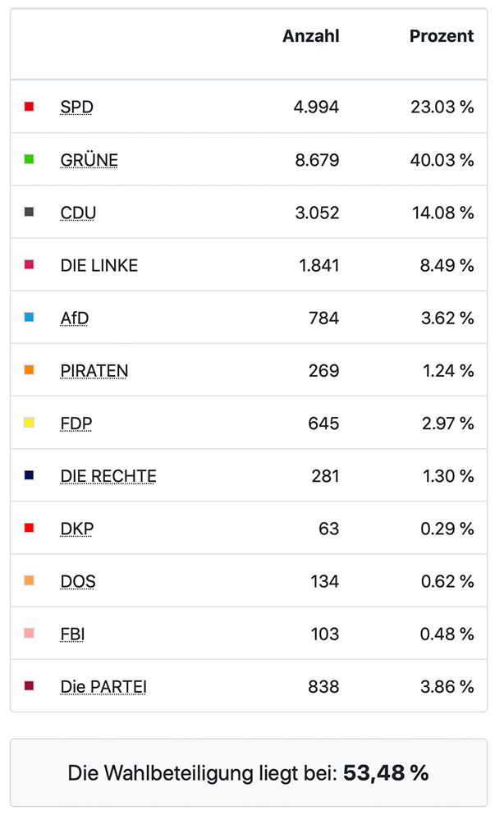The height and width of the screenshot is (820, 504).
Task: Select the AfD party label
Action: [x=74, y=318]
